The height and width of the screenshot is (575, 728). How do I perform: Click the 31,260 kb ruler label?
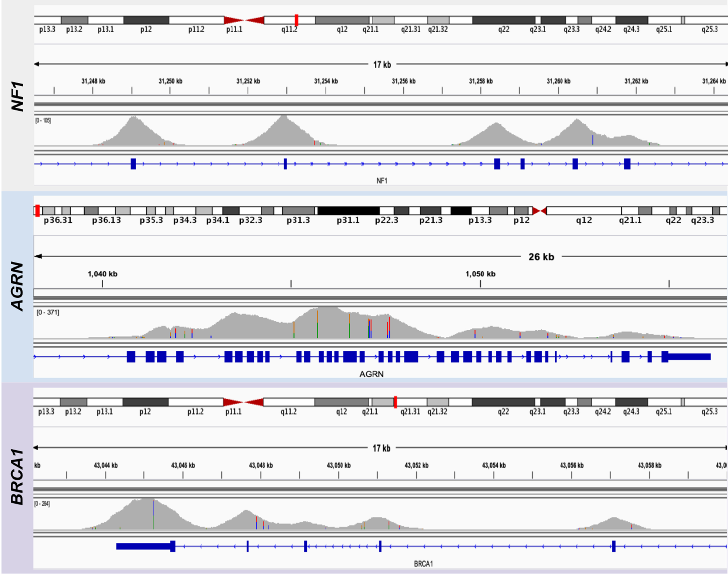(x=558, y=81)
